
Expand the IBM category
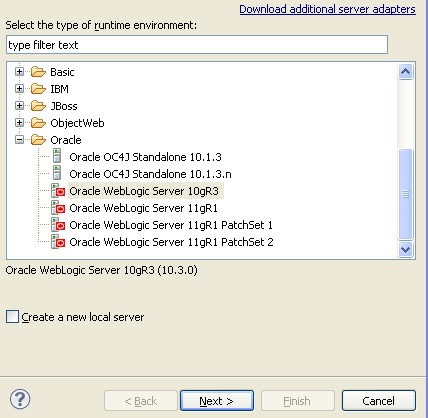pyautogui.click(x=19, y=89)
